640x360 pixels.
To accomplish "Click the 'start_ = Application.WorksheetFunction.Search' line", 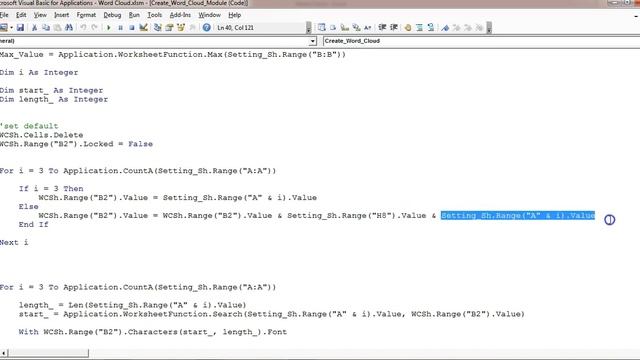I will point(271,314).
